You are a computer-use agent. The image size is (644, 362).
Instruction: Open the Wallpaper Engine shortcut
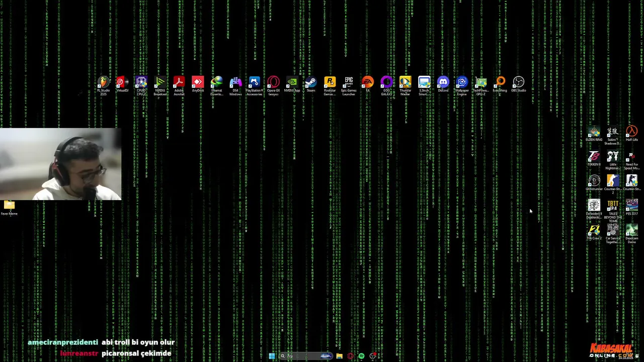[x=462, y=86]
